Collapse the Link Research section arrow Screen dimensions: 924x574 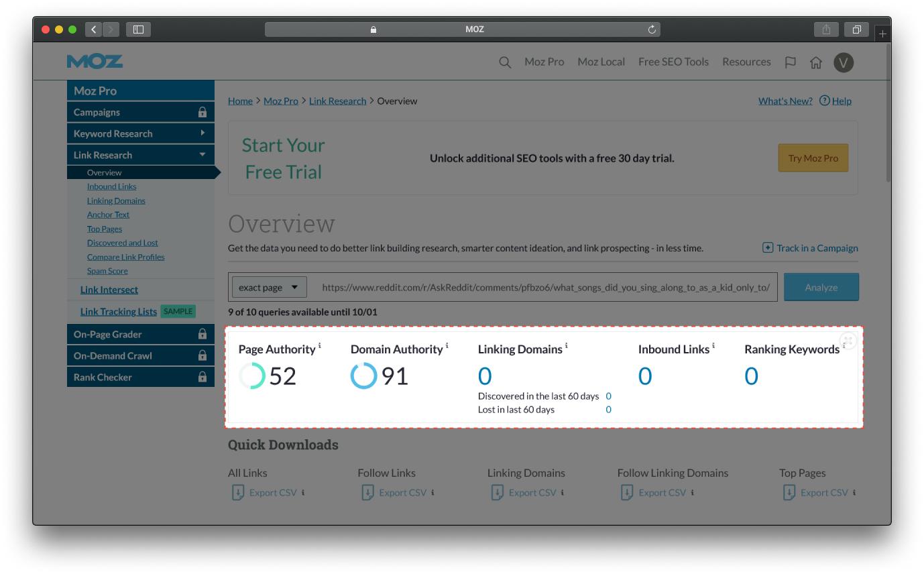pyautogui.click(x=203, y=155)
